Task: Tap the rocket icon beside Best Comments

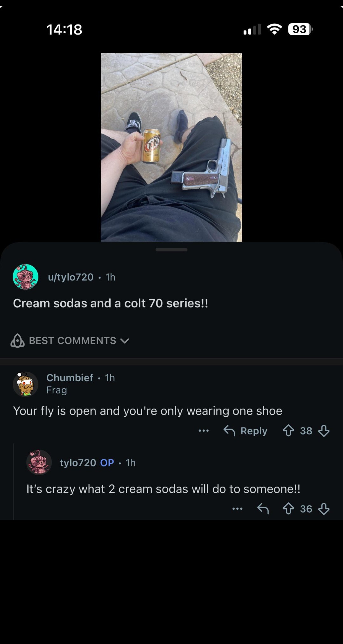Action: tap(17, 340)
